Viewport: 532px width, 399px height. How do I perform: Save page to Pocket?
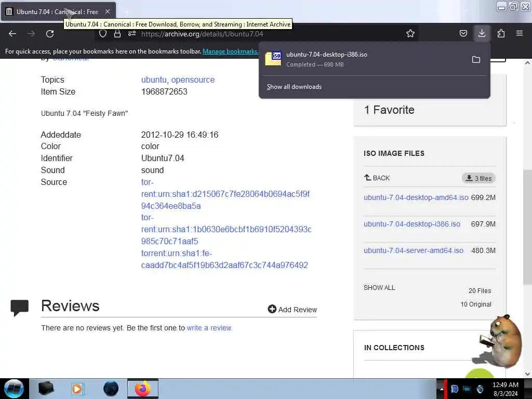click(463, 33)
